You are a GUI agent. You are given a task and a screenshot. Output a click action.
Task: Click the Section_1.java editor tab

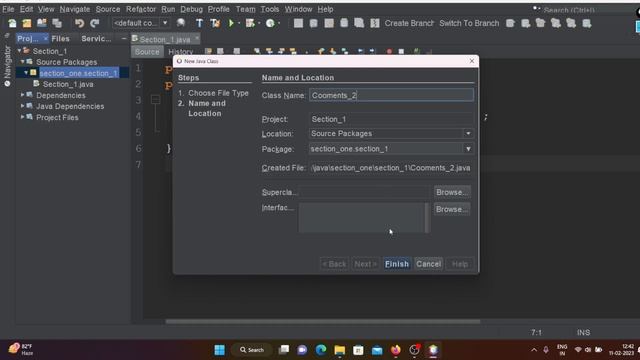tap(164, 39)
